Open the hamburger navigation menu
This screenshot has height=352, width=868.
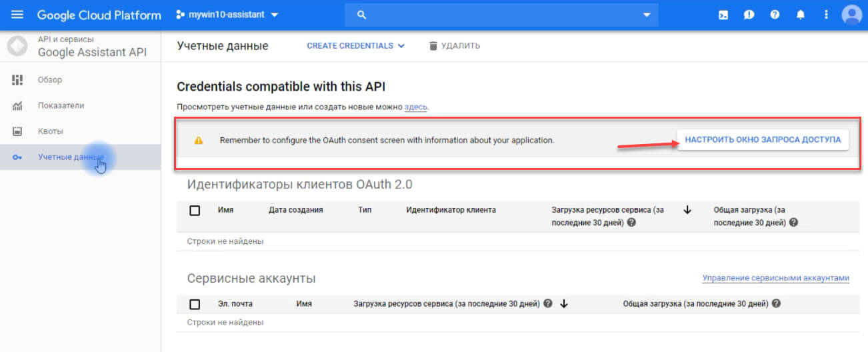point(17,15)
